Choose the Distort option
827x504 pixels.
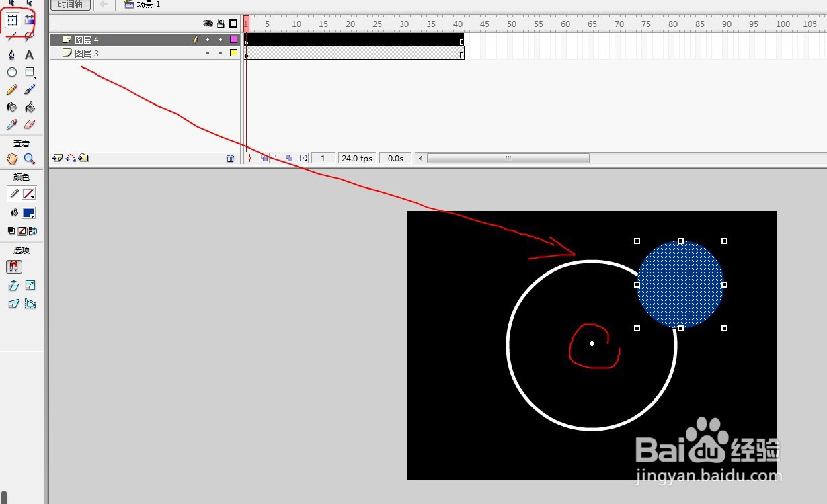click(13, 304)
